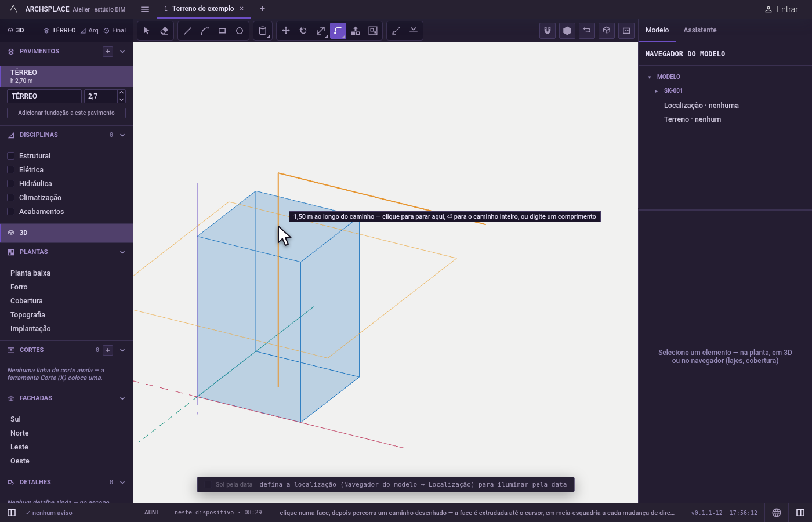Expand the SK-001 tree node
Viewport: 812px width, 522px height.
click(657, 91)
